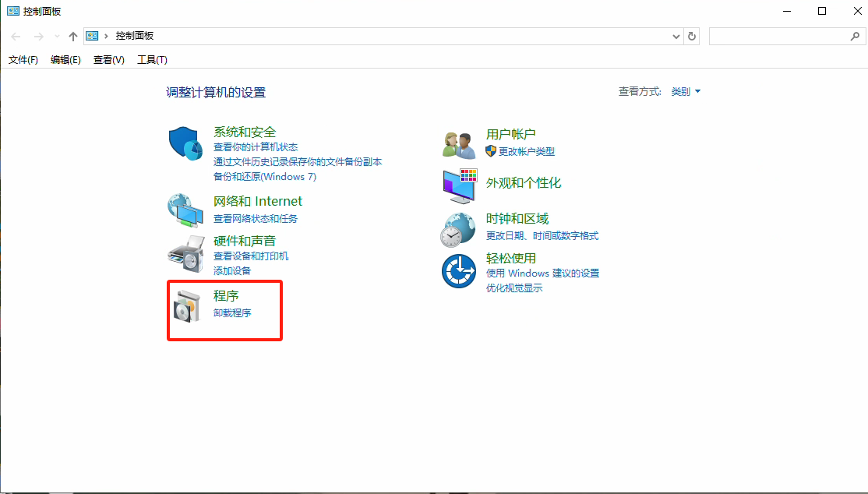
Task: Open 时钟和区域 using the clock icon
Action: pyautogui.click(x=458, y=229)
